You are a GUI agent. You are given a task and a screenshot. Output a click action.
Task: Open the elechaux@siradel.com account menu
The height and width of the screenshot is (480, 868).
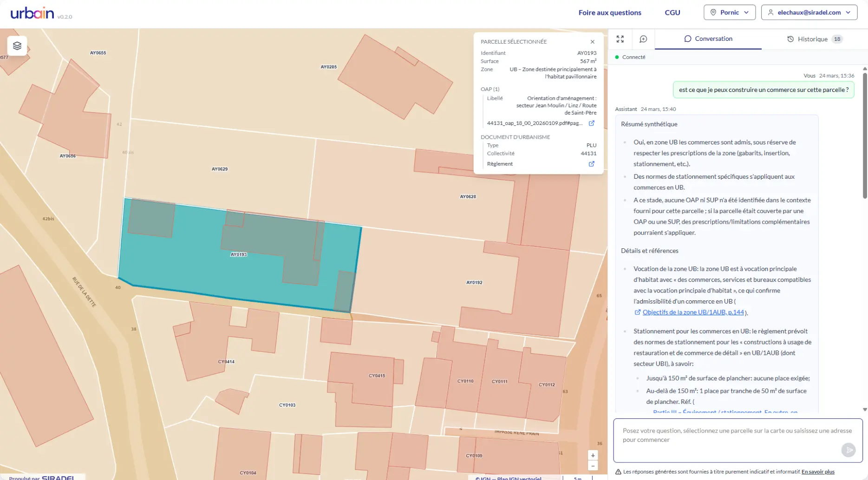click(809, 13)
